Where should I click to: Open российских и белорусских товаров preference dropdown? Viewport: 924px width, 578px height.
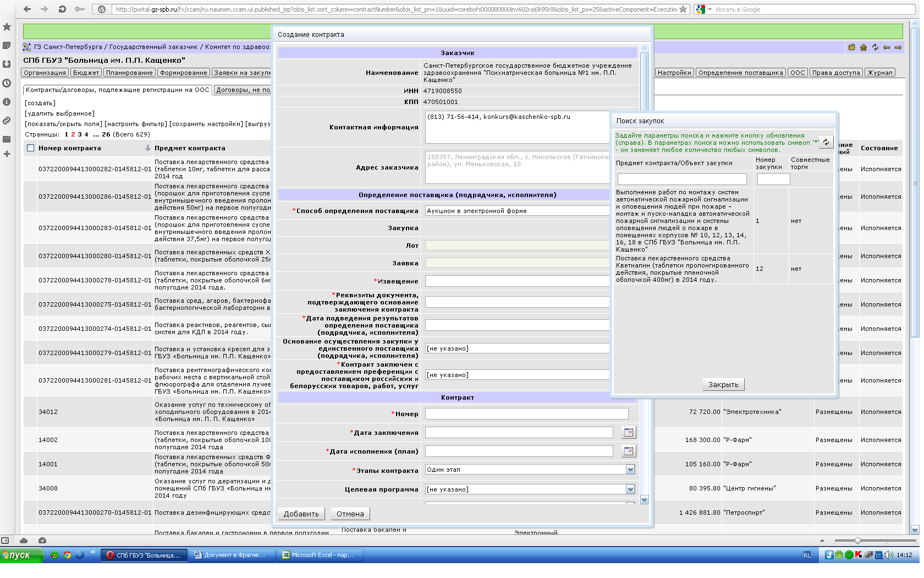tap(517, 375)
